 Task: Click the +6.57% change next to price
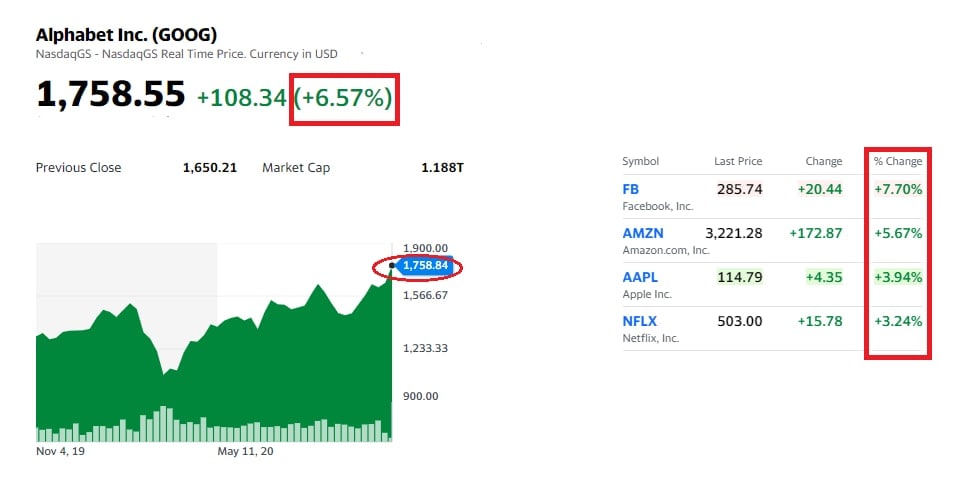click(x=342, y=98)
